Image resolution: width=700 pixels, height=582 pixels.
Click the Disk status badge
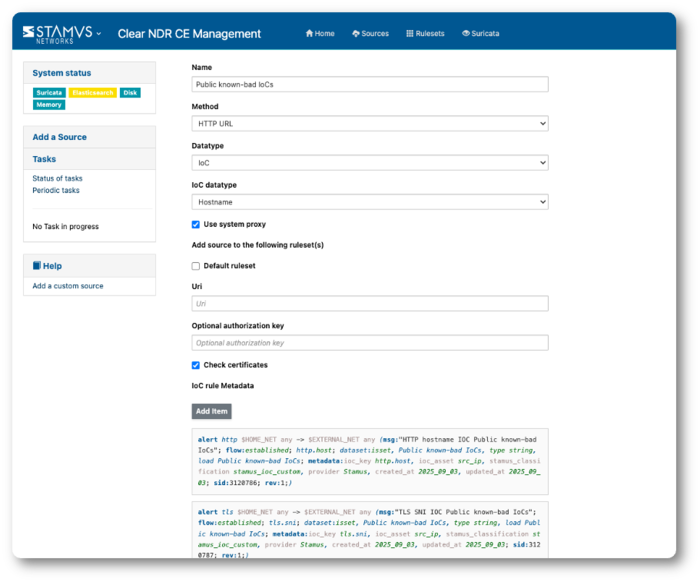tap(130, 93)
